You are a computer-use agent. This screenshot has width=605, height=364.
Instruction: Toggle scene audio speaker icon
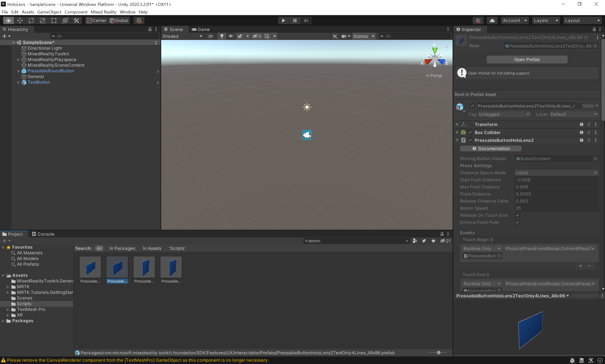[x=231, y=36]
